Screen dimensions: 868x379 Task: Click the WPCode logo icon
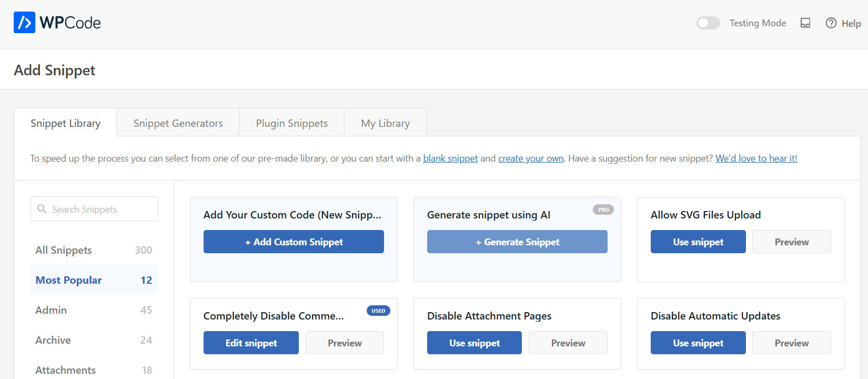point(24,23)
